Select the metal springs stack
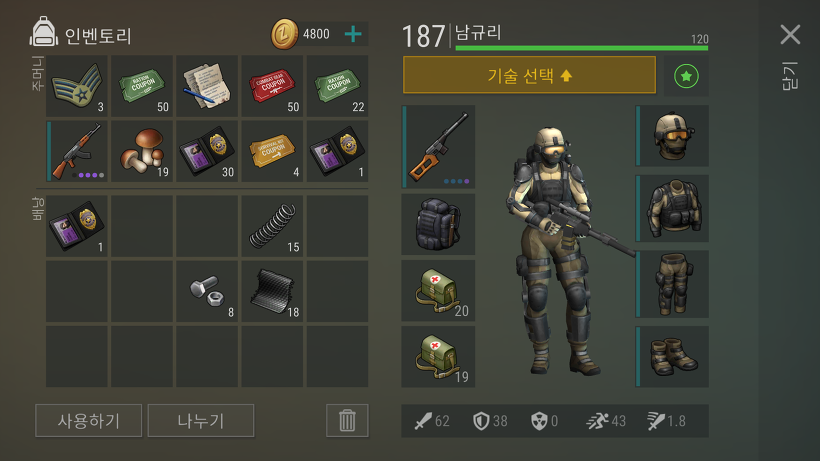Image resolution: width=820 pixels, height=461 pixels. point(272,226)
